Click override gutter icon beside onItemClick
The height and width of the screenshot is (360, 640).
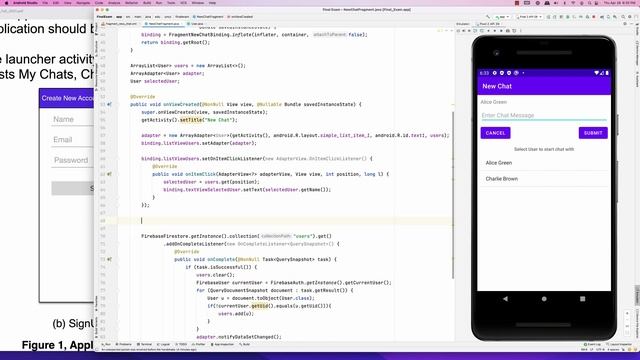[x=109, y=174]
